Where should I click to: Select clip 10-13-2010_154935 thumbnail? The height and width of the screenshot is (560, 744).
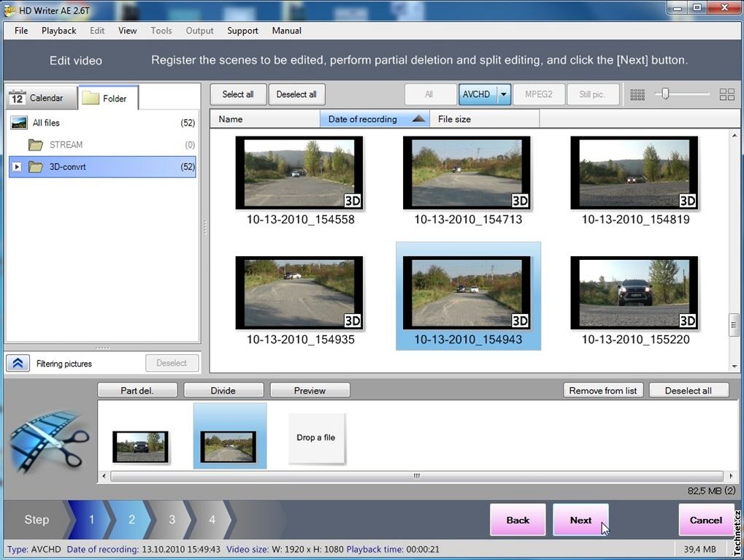tap(299, 293)
